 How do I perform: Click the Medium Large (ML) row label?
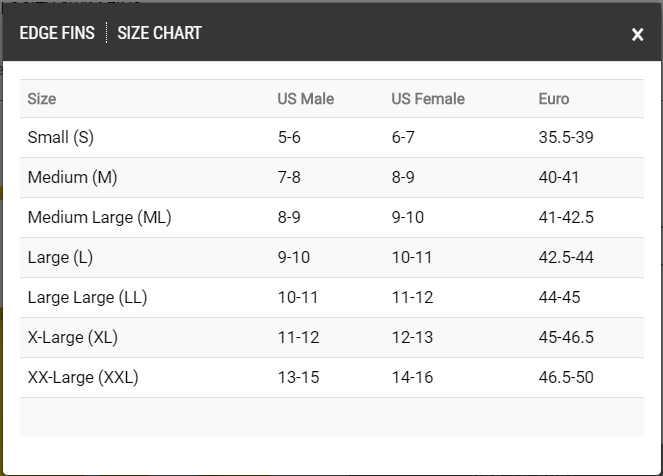(100, 217)
